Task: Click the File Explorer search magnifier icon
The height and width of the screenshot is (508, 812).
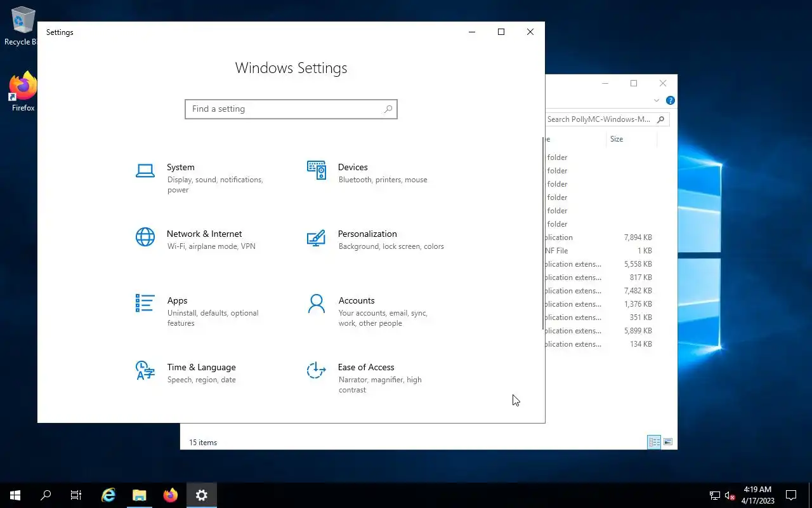Action: pyautogui.click(x=660, y=119)
